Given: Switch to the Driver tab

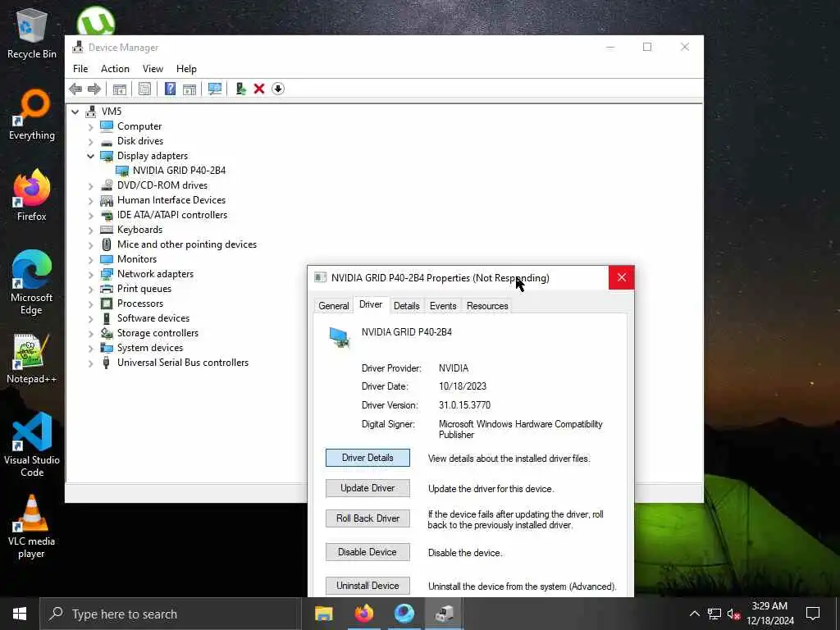Looking at the screenshot, I should click(371, 304).
